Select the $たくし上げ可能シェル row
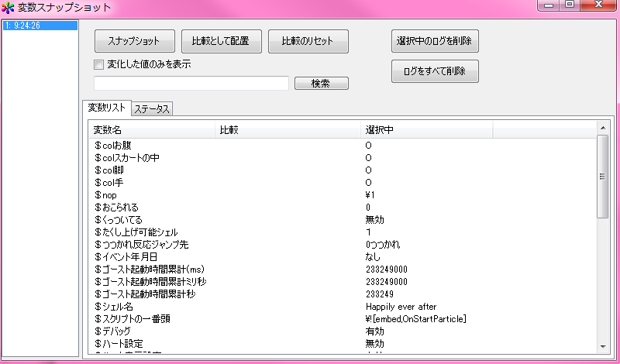This screenshot has height=364, width=620. click(343, 232)
